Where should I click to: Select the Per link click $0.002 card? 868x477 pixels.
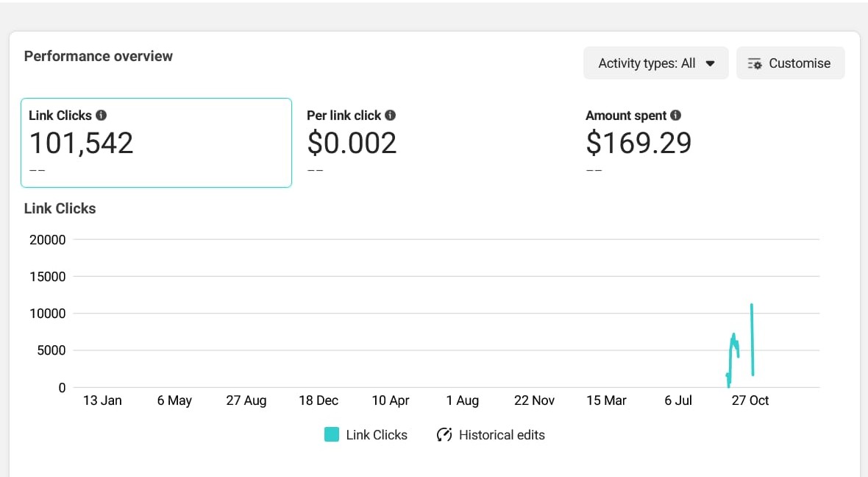pyautogui.click(x=434, y=143)
